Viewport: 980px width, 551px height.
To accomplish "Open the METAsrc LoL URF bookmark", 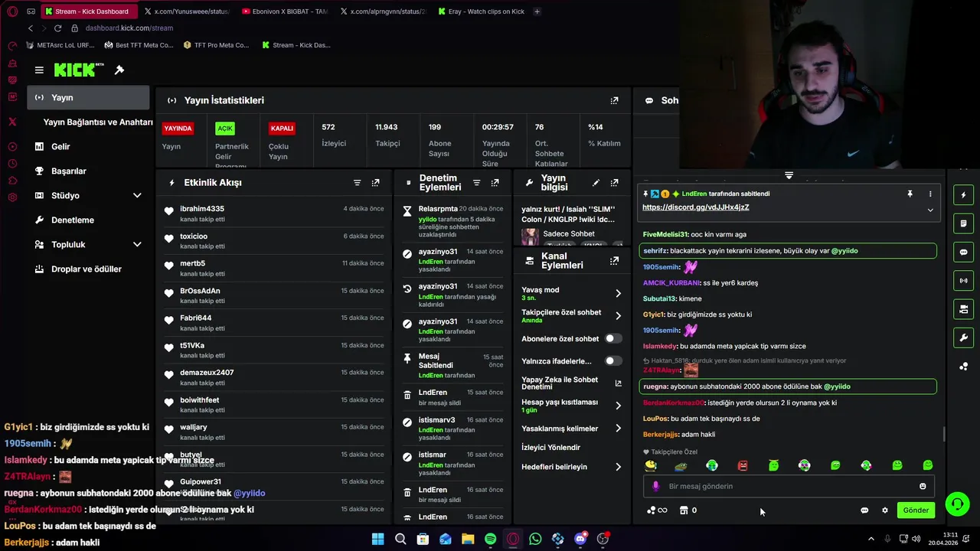I will point(59,45).
